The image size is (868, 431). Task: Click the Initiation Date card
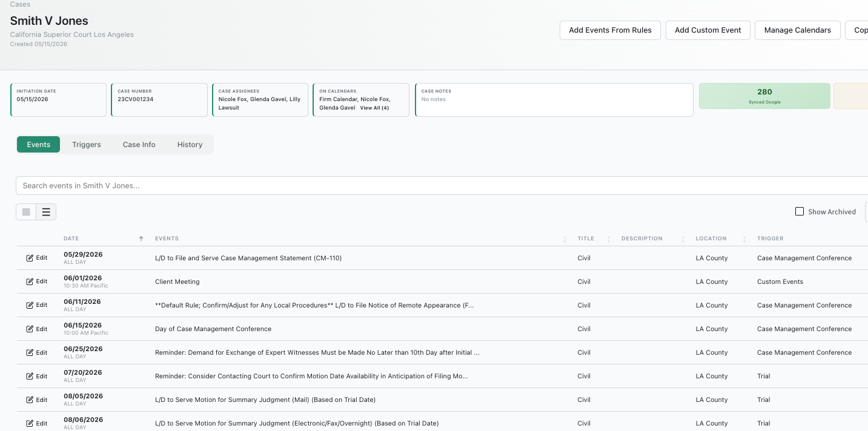tap(59, 100)
